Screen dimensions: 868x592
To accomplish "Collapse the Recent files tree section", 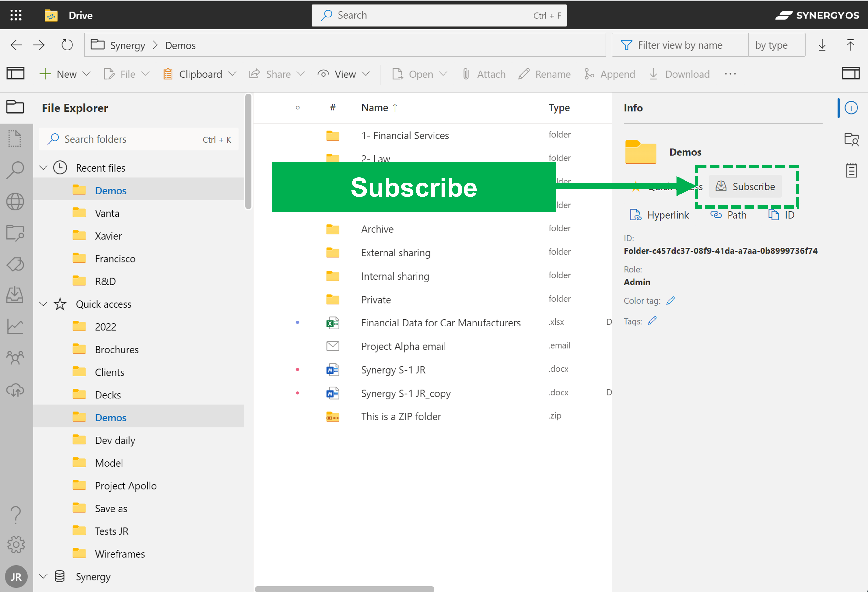I will (x=43, y=168).
